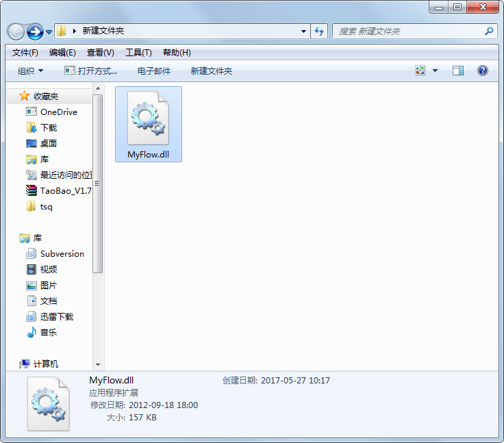The image size is (504, 443).
Task: Expand the view options dropdown arrow
Action: coord(435,71)
